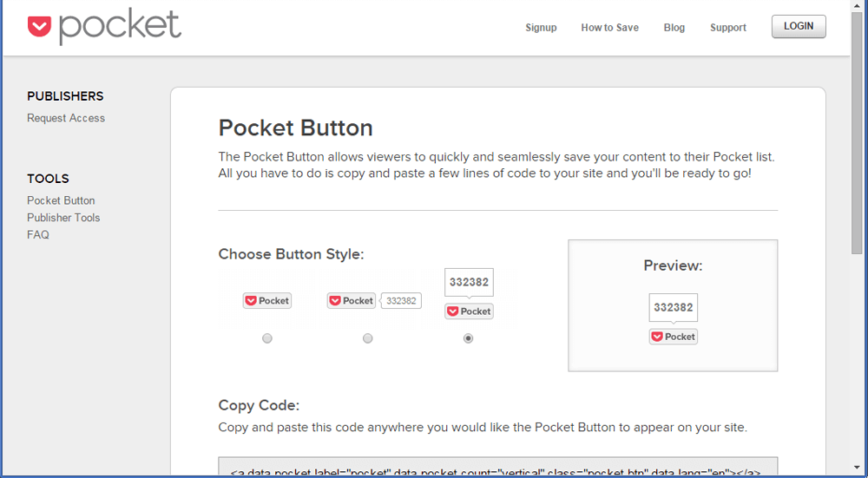Visit the Support page
868x478 pixels.
click(727, 28)
